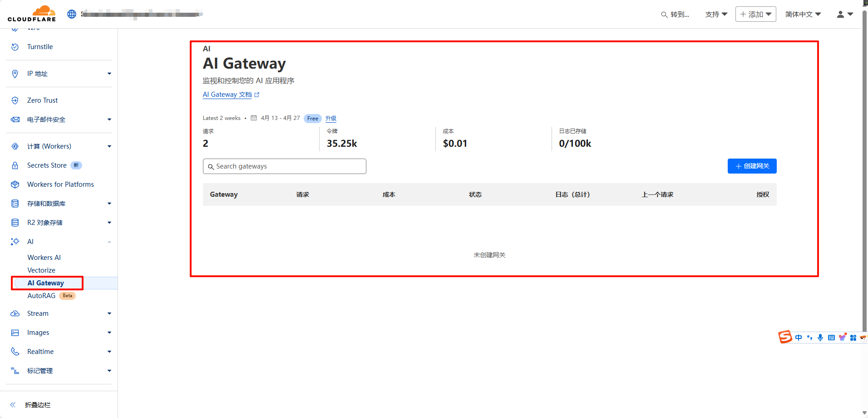Click the $0.01 cost value
This screenshot has width=868, height=418.
(455, 144)
